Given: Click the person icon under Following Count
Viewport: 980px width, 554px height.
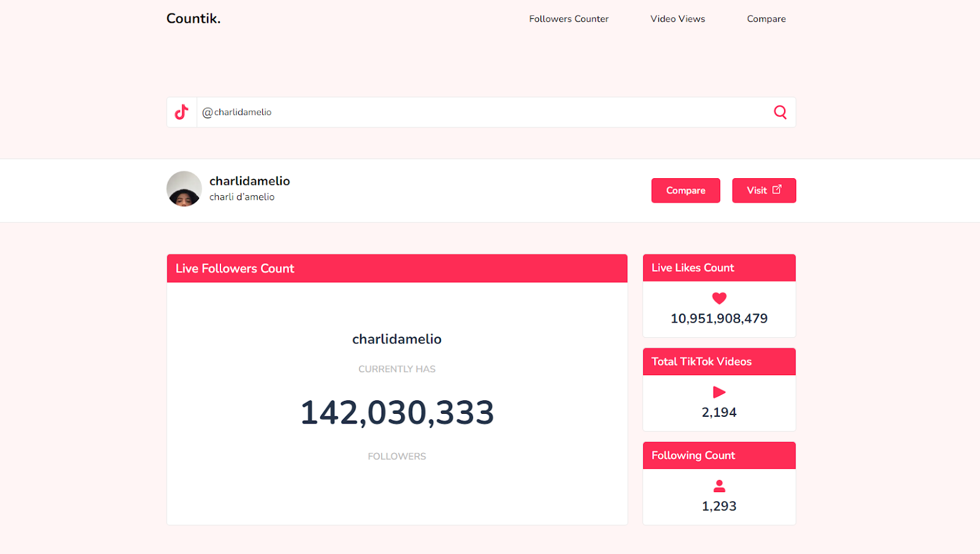Looking at the screenshot, I should coord(720,486).
